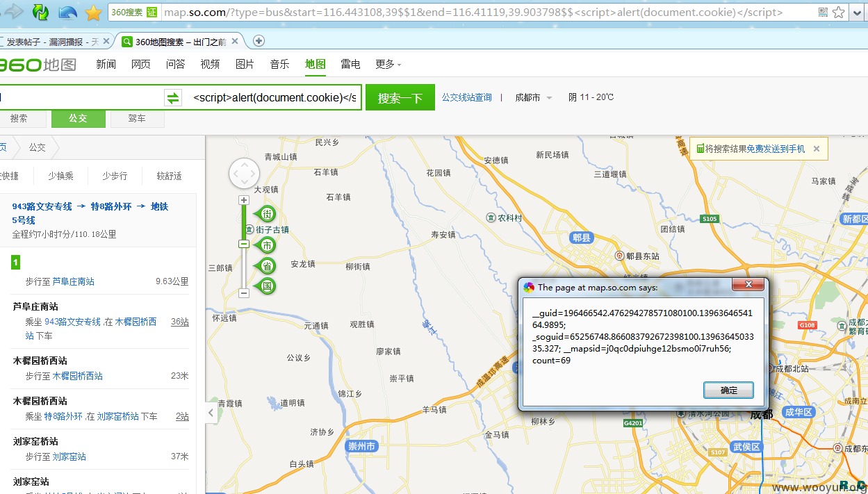The width and height of the screenshot is (868, 494).
Task: Open dropdown arrow at far right of address bar
Action: [857, 13]
